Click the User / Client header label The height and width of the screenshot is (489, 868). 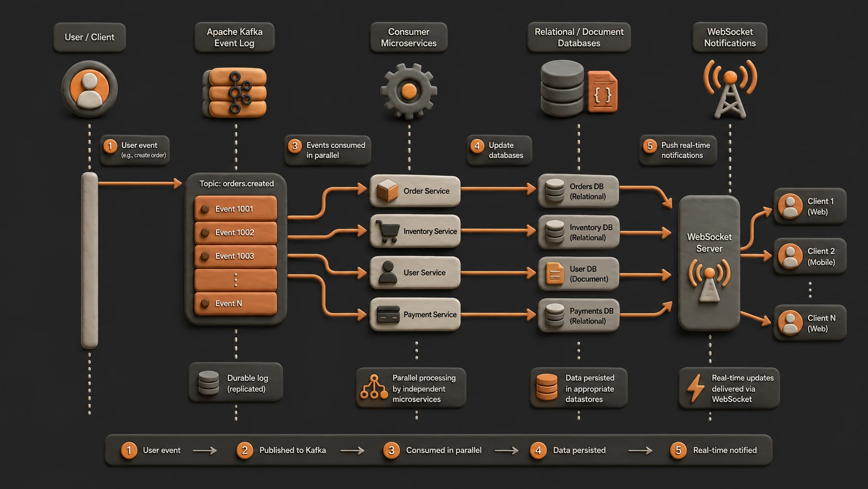pyautogui.click(x=89, y=37)
